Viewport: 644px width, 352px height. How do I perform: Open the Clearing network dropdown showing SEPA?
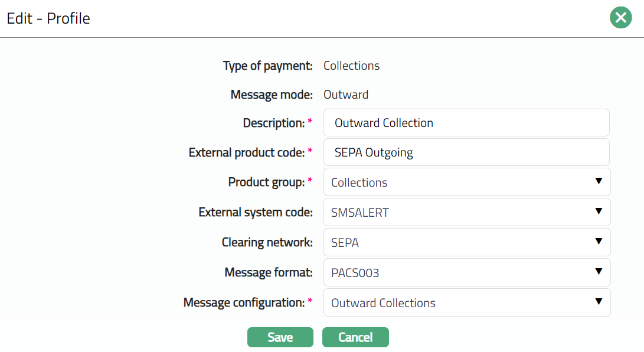[x=466, y=243]
